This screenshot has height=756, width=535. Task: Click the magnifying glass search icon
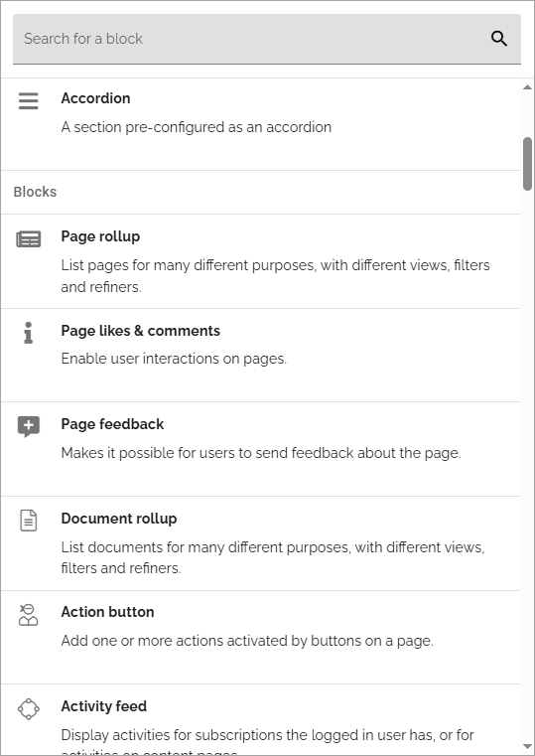499,39
